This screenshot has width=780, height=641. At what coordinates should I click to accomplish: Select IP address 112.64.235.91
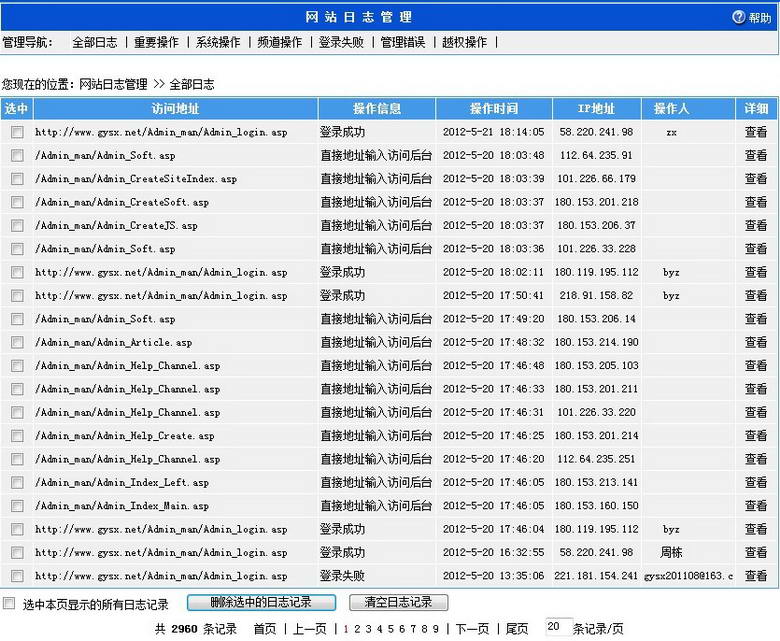point(596,156)
